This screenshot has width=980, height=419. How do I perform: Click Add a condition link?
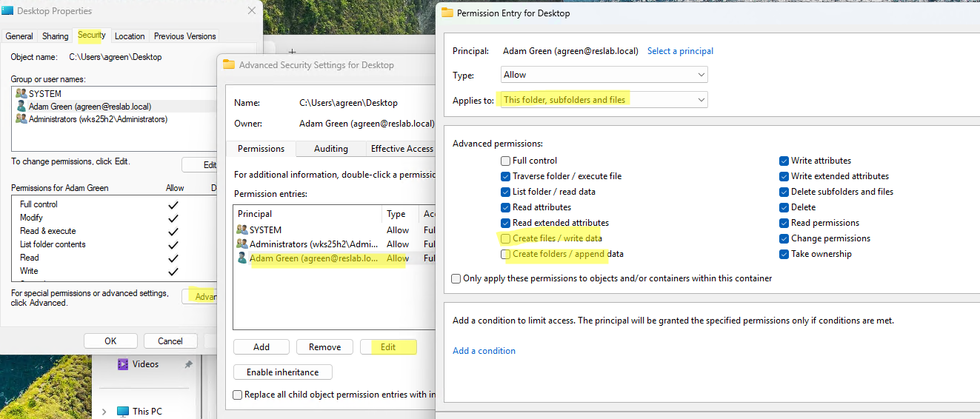484,351
